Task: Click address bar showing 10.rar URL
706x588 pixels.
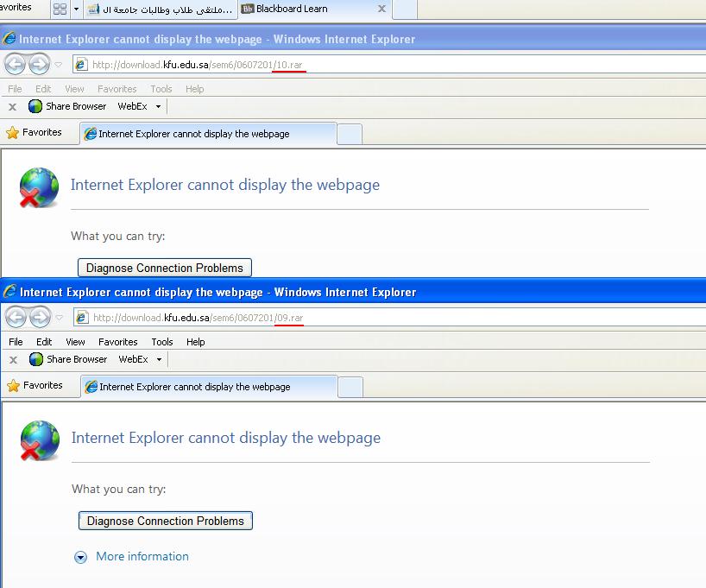Action: 389,65
